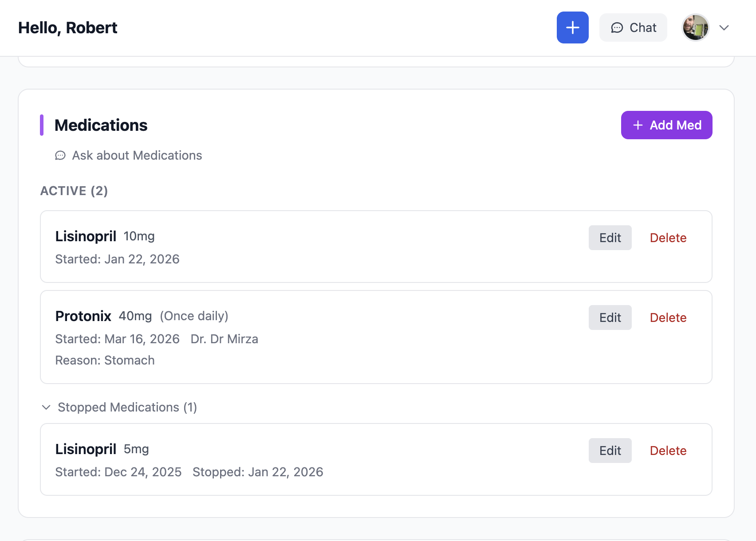Delete the Protonix 40mg medication

pos(668,318)
